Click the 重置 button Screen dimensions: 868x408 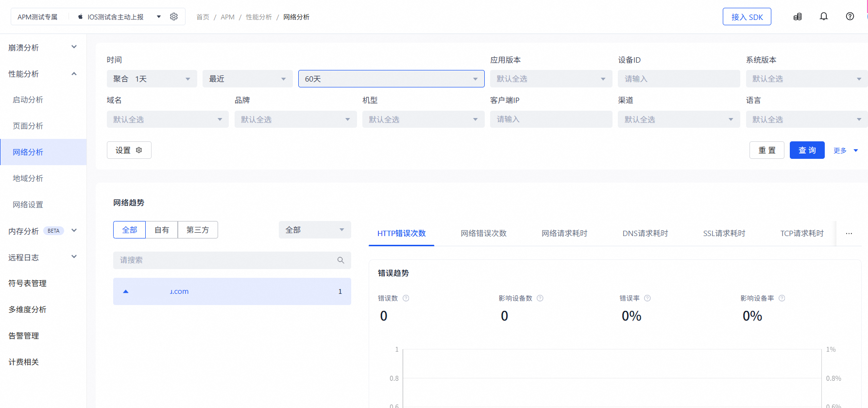[767, 150]
